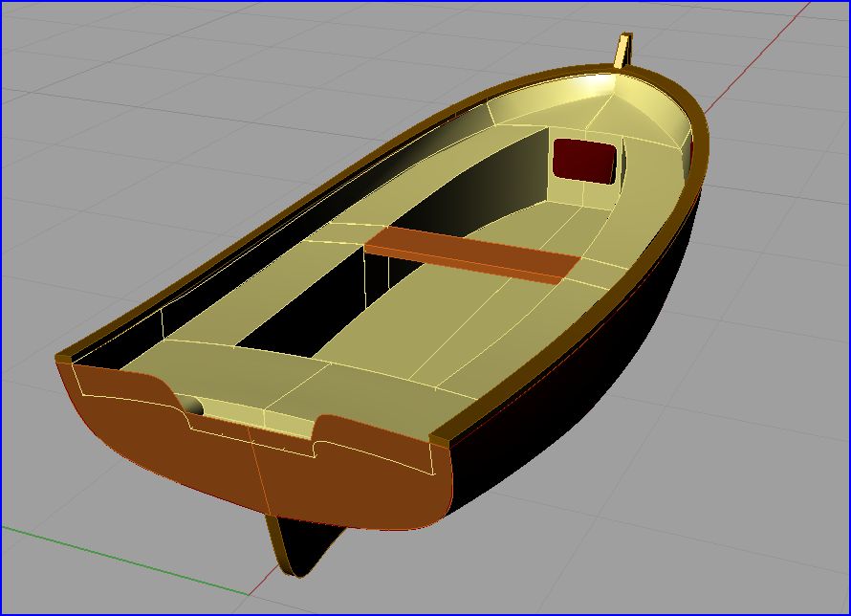Select the dark red hatch panel
Screen dimensions: 851x616
(x=584, y=160)
